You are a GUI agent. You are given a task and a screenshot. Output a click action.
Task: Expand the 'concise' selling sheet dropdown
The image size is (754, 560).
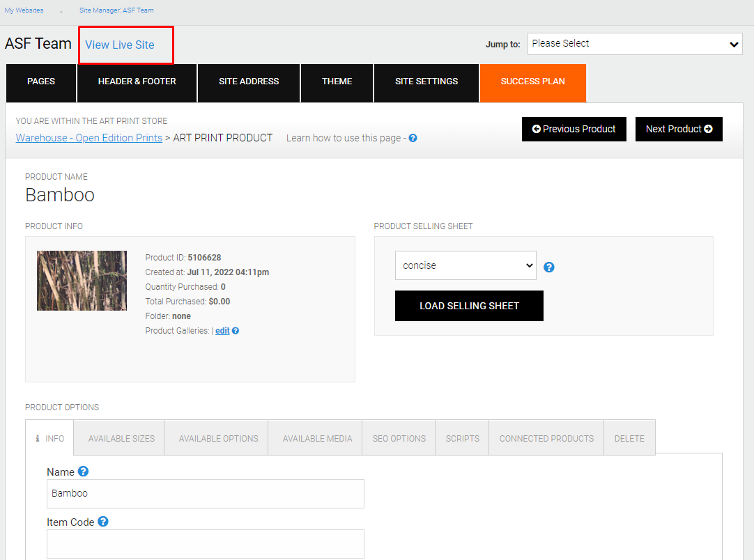click(x=466, y=265)
